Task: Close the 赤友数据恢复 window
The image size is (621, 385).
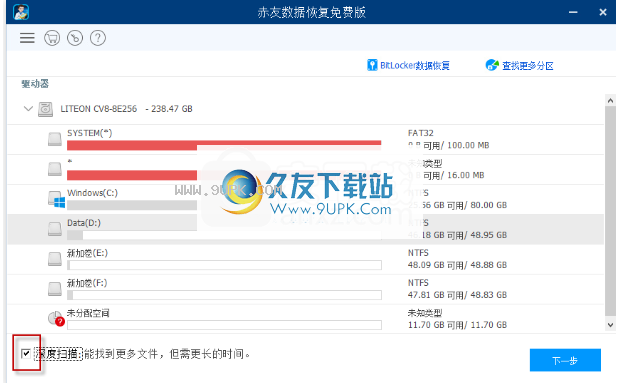Action: (x=603, y=12)
